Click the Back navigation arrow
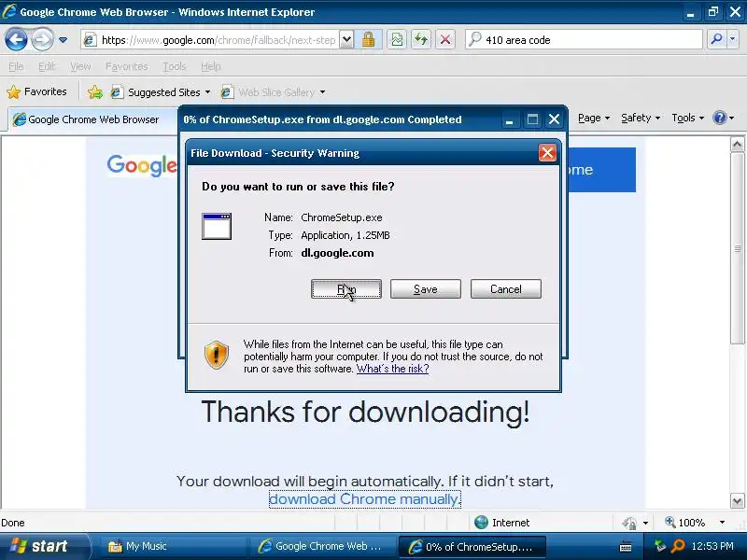The height and width of the screenshot is (560, 747). (16, 39)
